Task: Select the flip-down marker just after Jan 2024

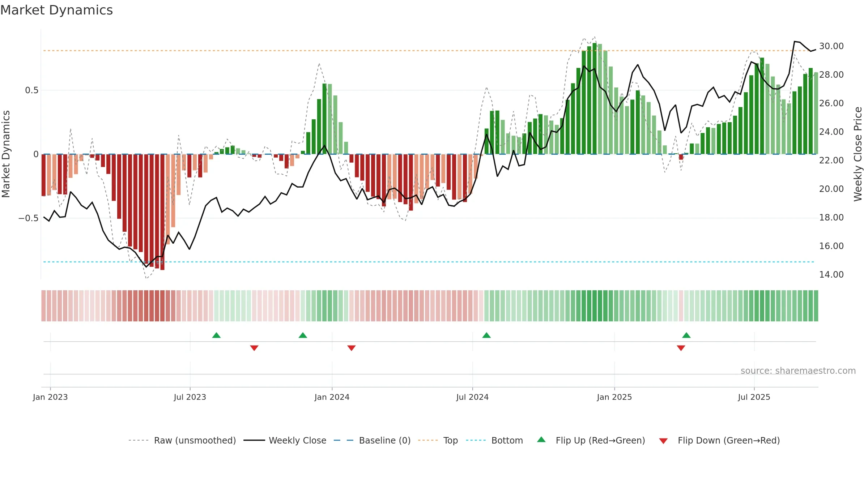Action: click(x=352, y=348)
